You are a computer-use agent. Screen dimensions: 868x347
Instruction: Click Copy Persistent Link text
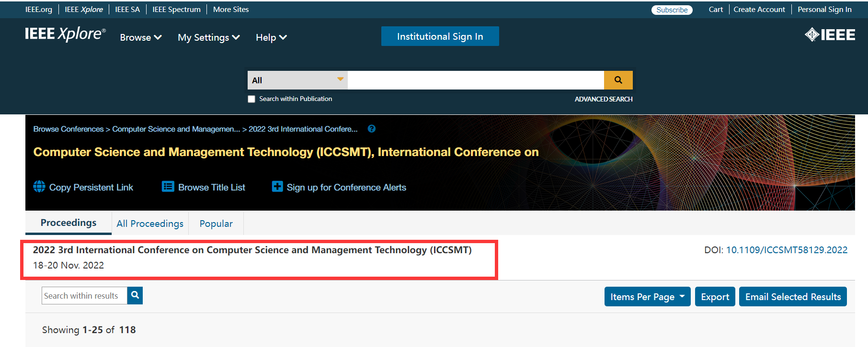click(91, 187)
